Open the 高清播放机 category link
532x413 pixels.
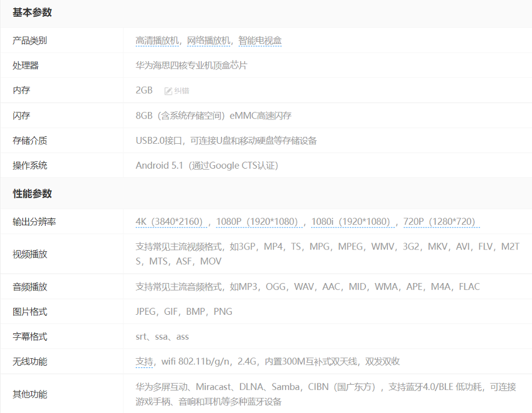(x=157, y=40)
